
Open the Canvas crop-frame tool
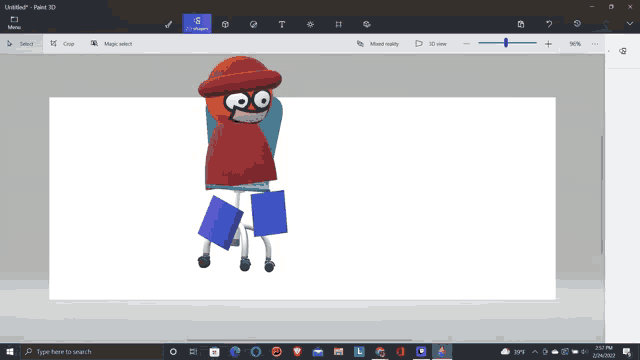pyautogui.click(x=338, y=24)
